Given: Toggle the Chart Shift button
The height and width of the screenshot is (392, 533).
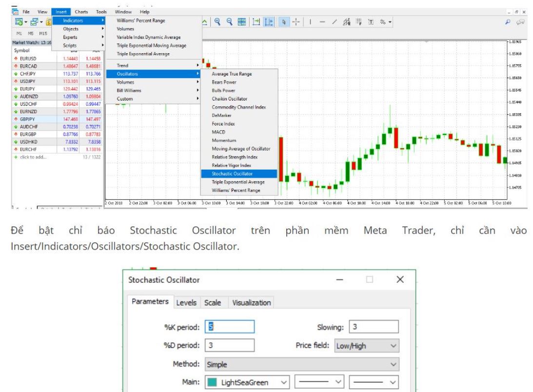Looking at the screenshot, I should [269, 22].
